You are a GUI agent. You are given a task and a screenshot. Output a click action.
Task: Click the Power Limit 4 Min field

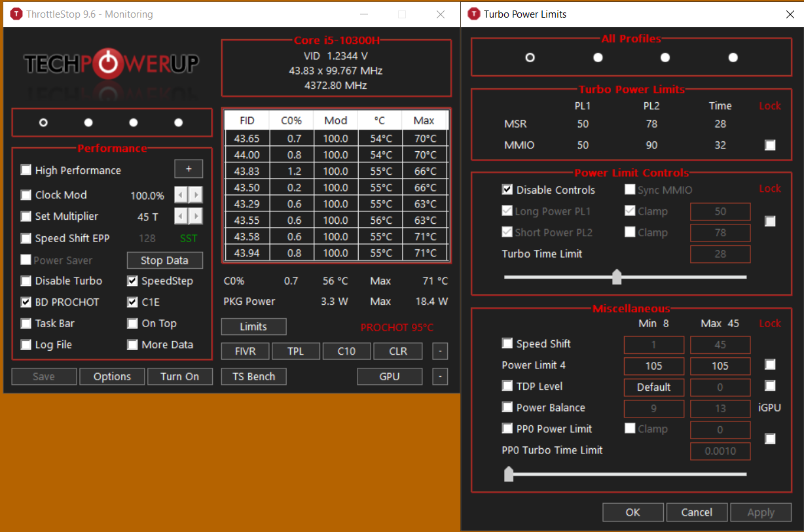[654, 366]
